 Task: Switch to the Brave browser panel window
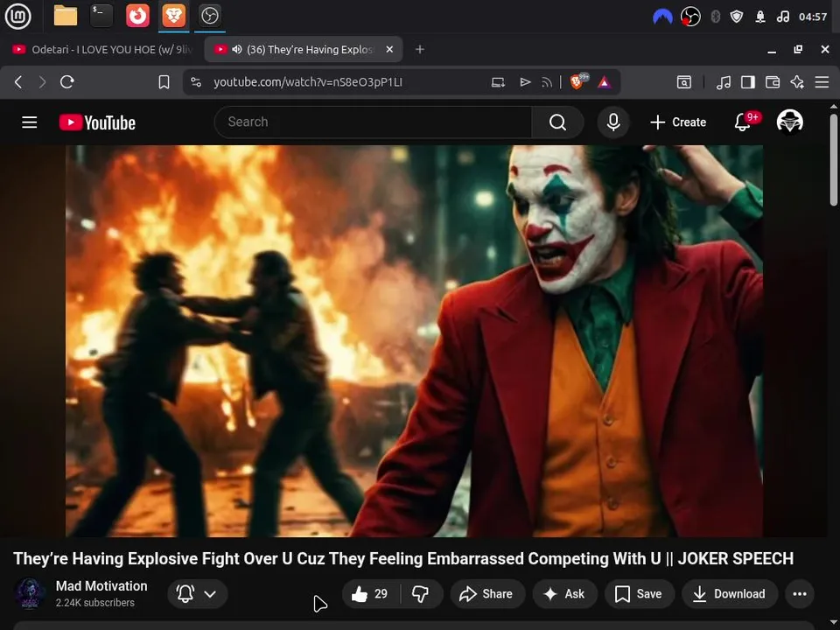(x=173, y=16)
